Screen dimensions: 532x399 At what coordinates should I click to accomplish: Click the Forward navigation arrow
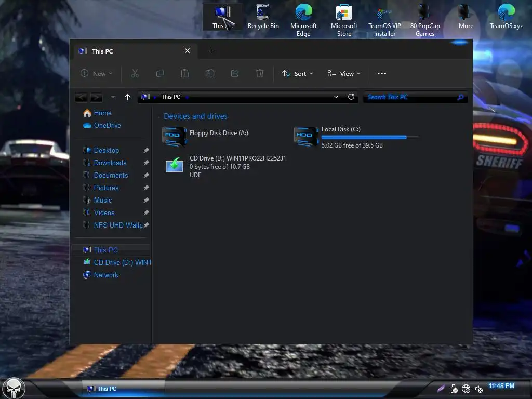pyautogui.click(x=96, y=97)
